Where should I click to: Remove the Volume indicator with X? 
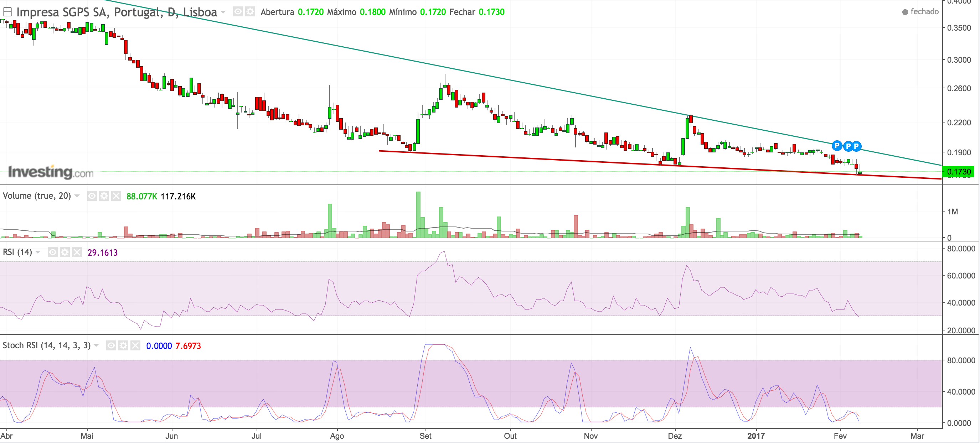pos(116,196)
